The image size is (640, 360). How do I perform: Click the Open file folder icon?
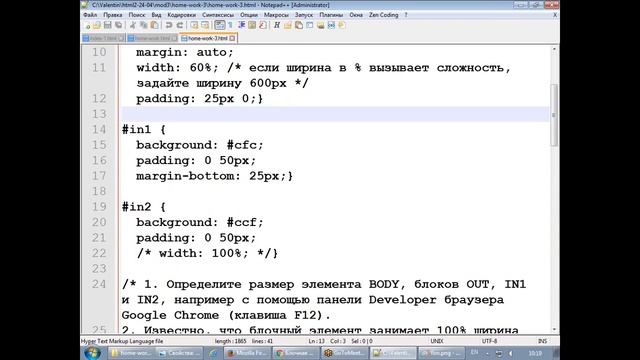[x=97, y=25]
